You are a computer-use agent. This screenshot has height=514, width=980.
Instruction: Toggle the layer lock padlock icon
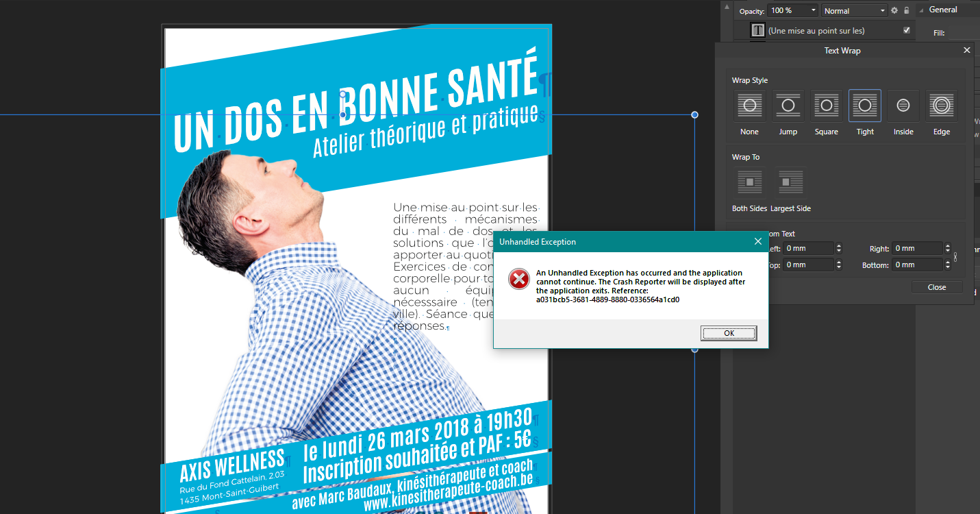(x=906, y=11)
